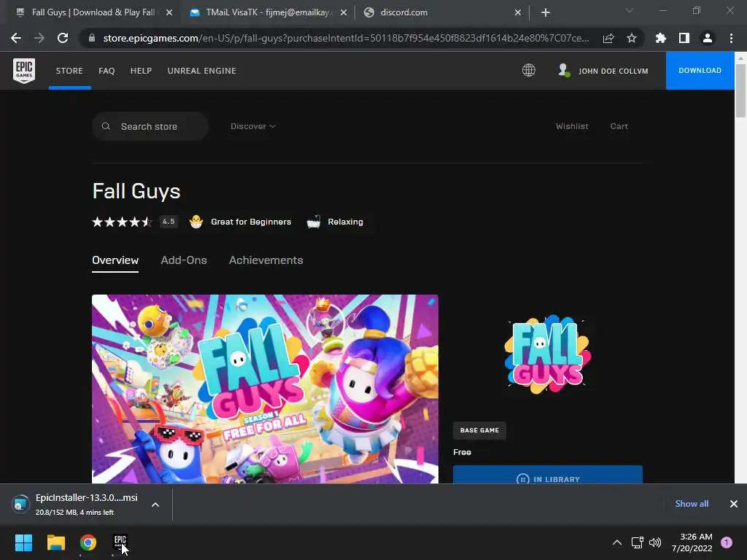Close the downloads bar
The height and width of the screenshot is (560, 747).
[x=734, y=504]
